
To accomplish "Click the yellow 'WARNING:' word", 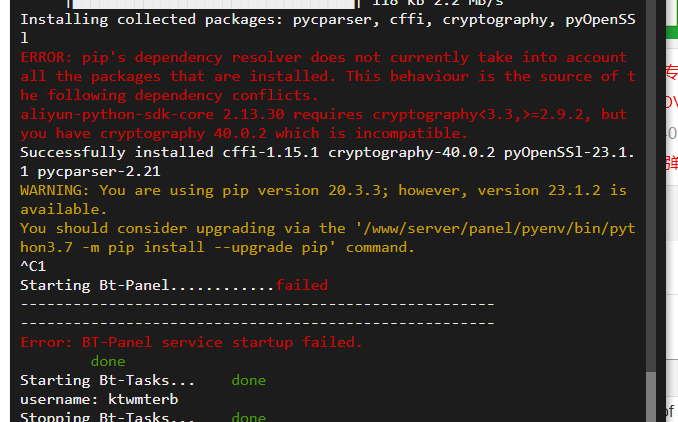I will click(54, 190).
